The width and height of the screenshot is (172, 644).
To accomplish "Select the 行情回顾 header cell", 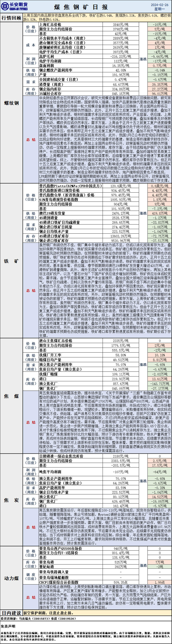I will [x=11, y=18].
